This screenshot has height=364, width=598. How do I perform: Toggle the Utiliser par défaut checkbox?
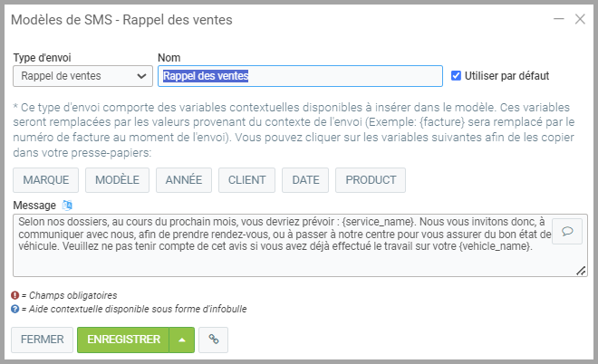click(457, 76)
